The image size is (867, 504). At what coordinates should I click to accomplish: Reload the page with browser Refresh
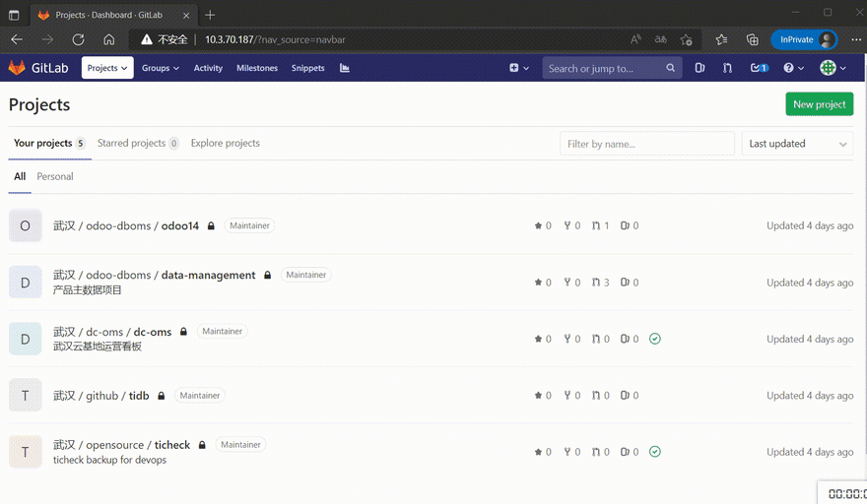pos(78,39)
